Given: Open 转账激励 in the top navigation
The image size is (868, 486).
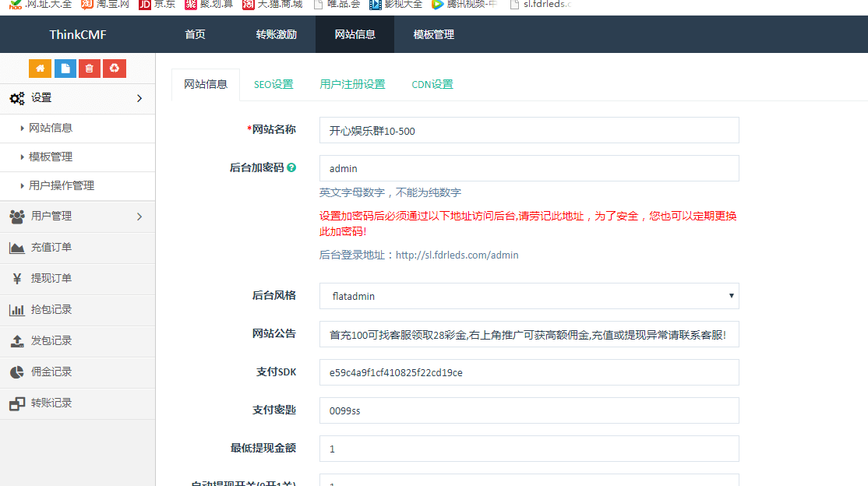Looking at the screenshot, I should (x=276, y=35).
